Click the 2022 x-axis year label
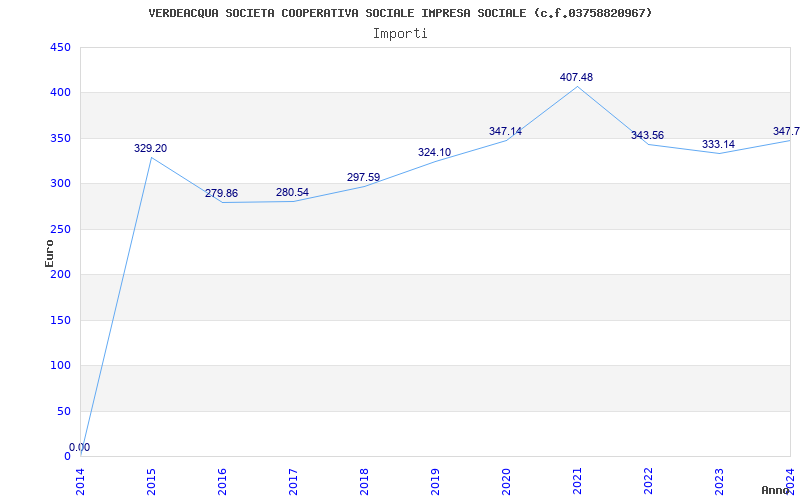Image resolution: width=800 pixels, height=500 pixels. click(x=648, y=482)
